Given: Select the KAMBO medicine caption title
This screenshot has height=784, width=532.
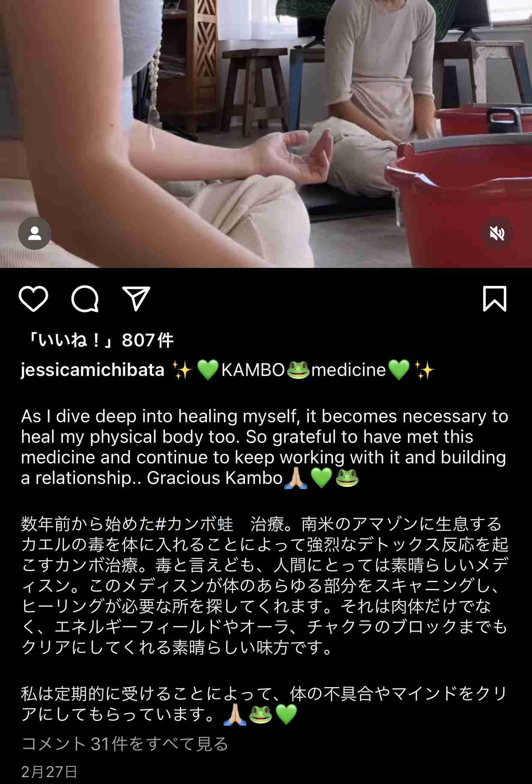Looking at the screenshot, I should click(x=303, y=369).
